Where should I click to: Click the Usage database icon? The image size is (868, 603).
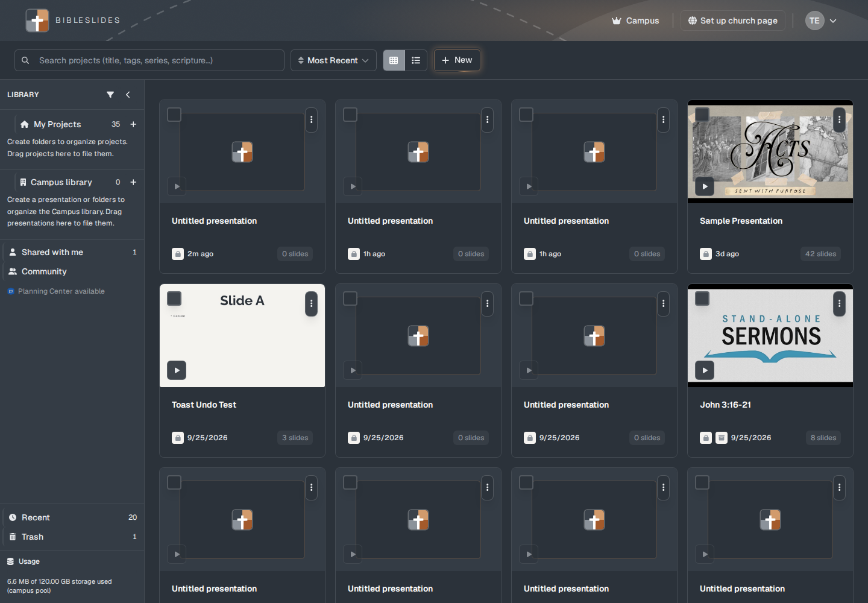10,561
